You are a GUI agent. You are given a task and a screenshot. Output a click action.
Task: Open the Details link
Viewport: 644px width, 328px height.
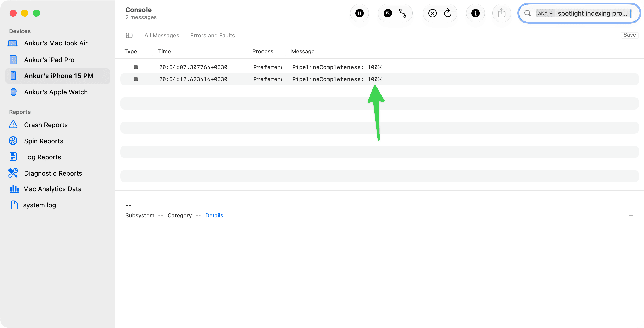coord(214,216)
